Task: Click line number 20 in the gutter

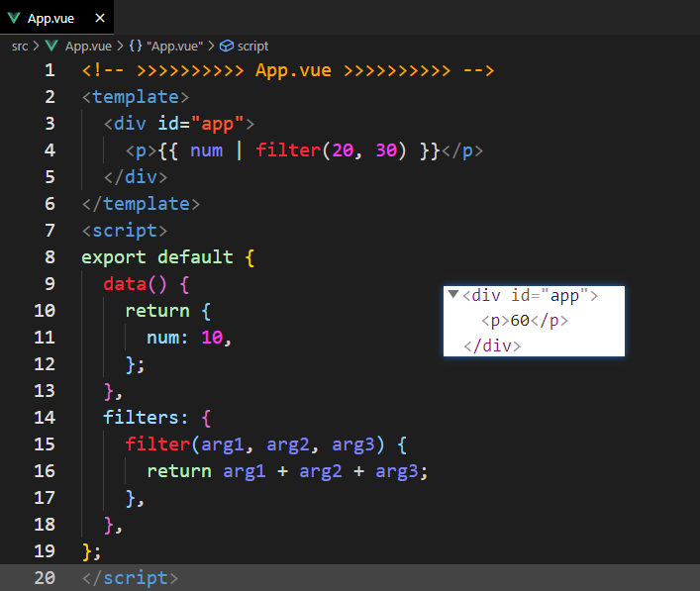Action: [45, 578]
